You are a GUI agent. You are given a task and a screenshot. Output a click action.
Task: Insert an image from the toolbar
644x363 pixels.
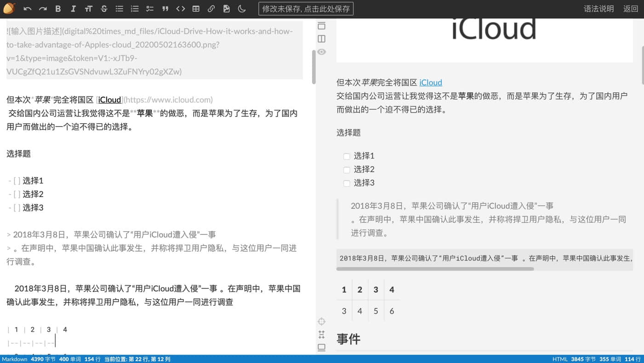226,9
